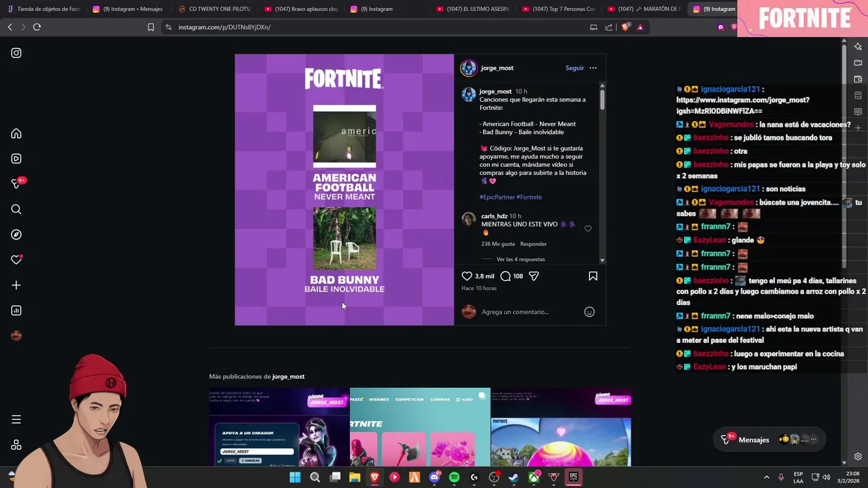Open the Fortnite misiones post thumbnail
This screenshot has height=488, width=868.
tap(420, 427)
